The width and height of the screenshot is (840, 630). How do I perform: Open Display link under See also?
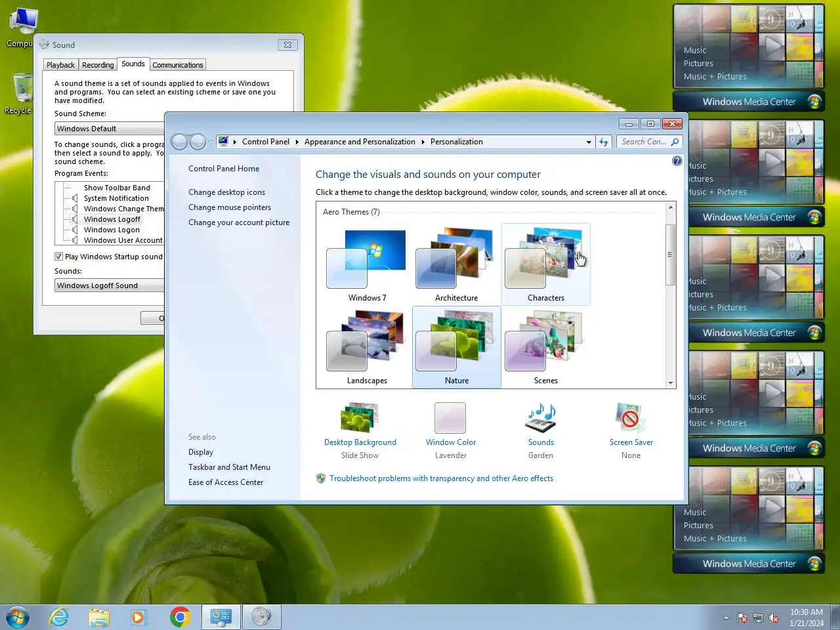(x=201, y=452)
